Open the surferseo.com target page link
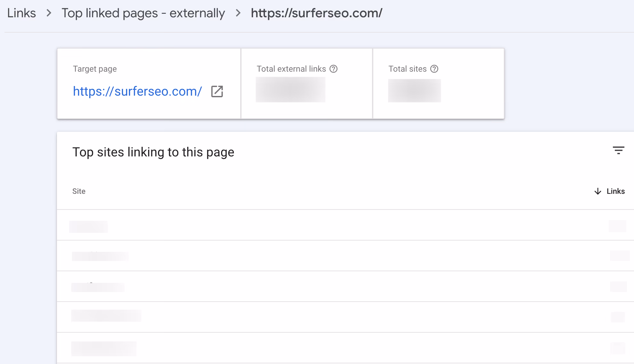Viewport: 634px width, 364px height. pos(138,91)
